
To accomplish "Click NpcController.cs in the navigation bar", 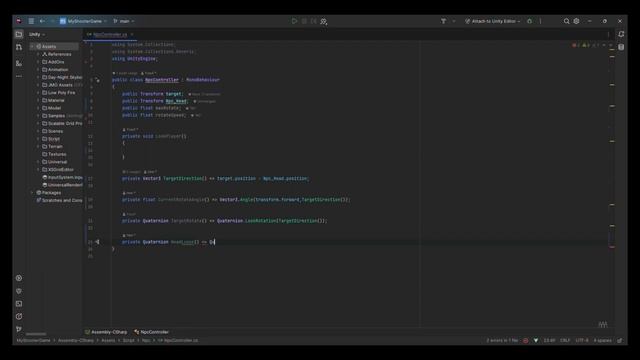I will click(178, 340).
